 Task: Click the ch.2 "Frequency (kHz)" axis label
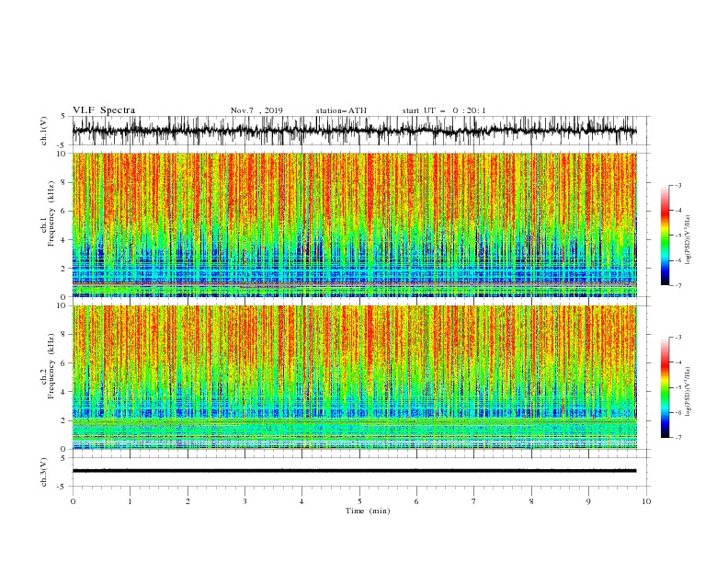pyautogui.click(x=51, y=366)
